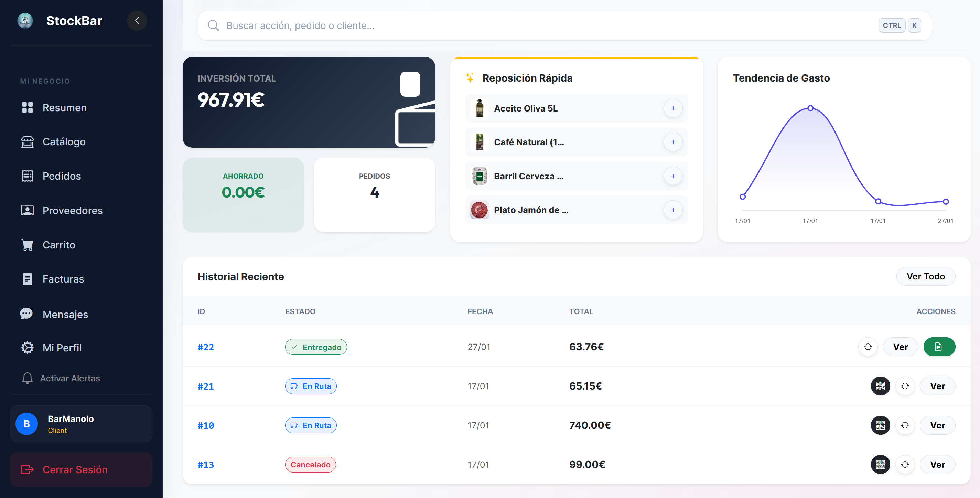This screenshot has height=498, width=980.
Task: Select Catálogo in the sidebar
Action: click(64, 142)
